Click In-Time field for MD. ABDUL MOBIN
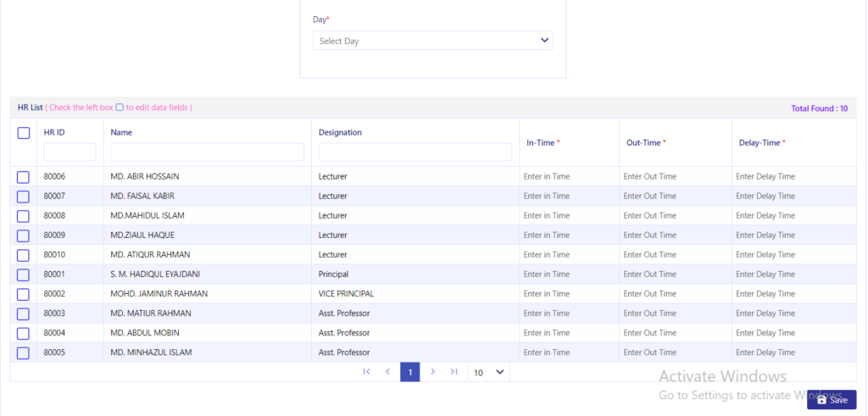The height and width of the screenshot is (416, 868). [569, 333]
